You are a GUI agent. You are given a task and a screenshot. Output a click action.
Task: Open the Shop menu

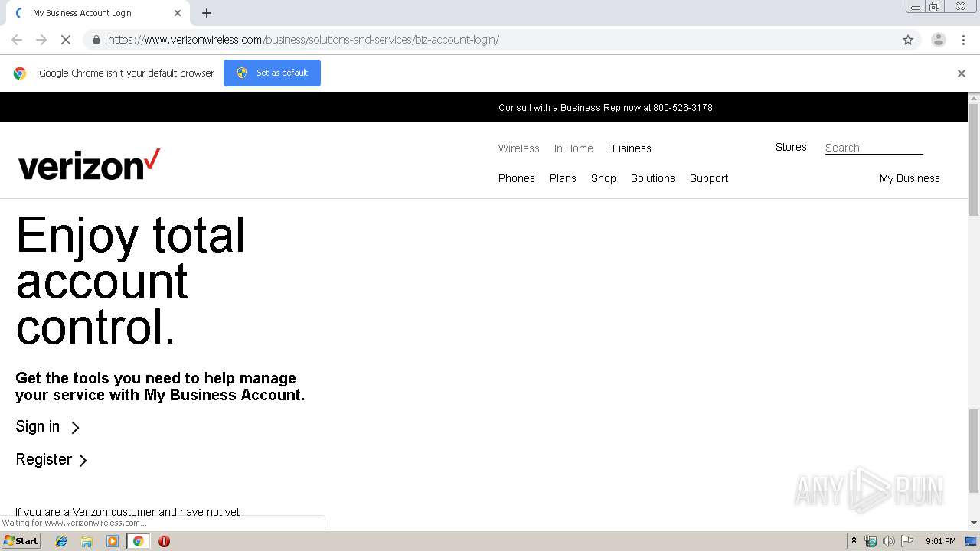[603, 178]
